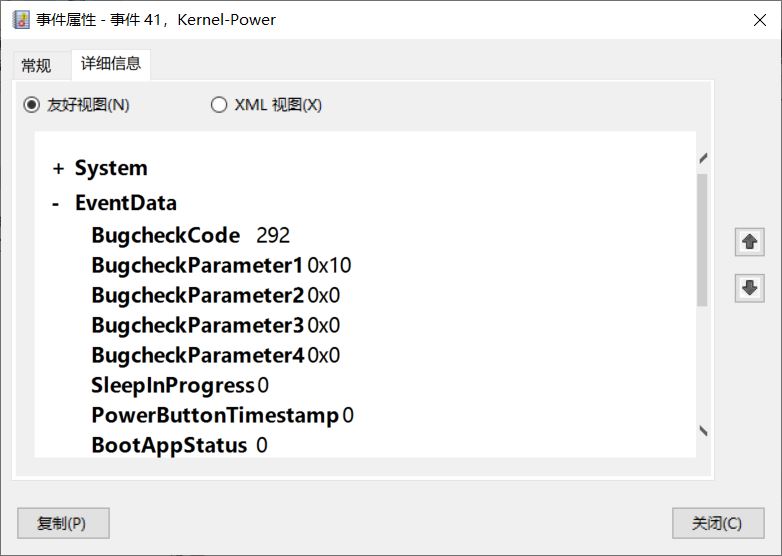This screenshot has width=782, height=556.
Task: Select the BugcheckParameter2 0x0 row
Action: pos(216,295)
